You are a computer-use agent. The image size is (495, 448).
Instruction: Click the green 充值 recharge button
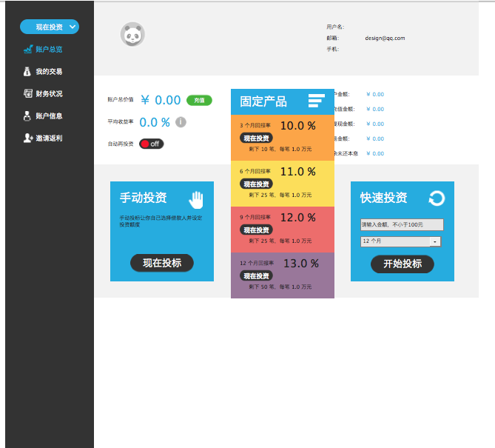pyautogui.click(x=199, y=100)
